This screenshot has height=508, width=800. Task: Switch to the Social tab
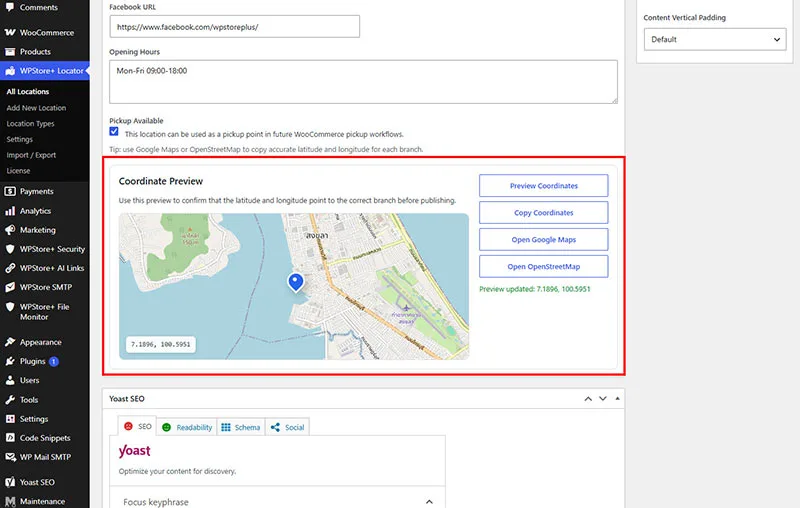point(287,427)
